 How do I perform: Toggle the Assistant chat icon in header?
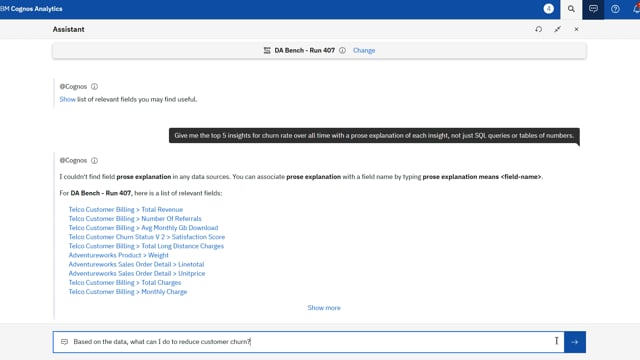[593, 9]
